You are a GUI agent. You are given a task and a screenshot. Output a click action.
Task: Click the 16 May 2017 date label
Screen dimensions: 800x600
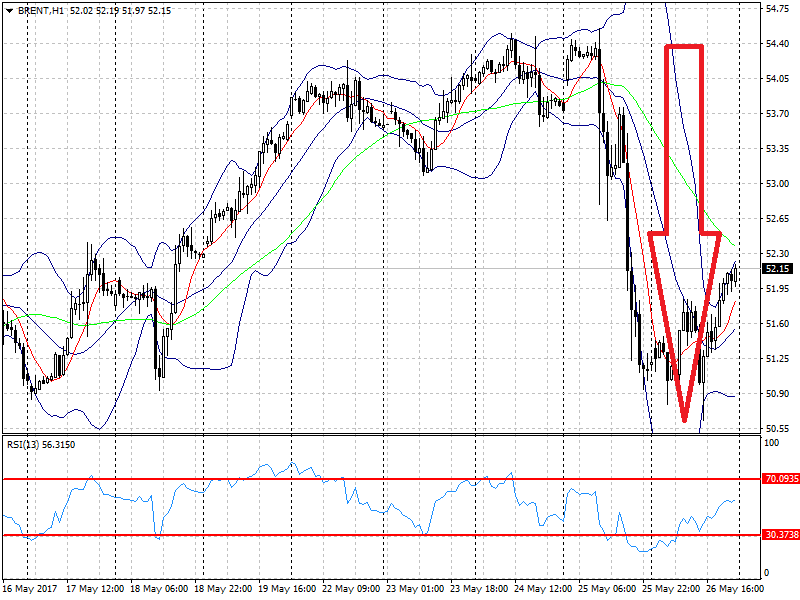[x=31, y=588]
